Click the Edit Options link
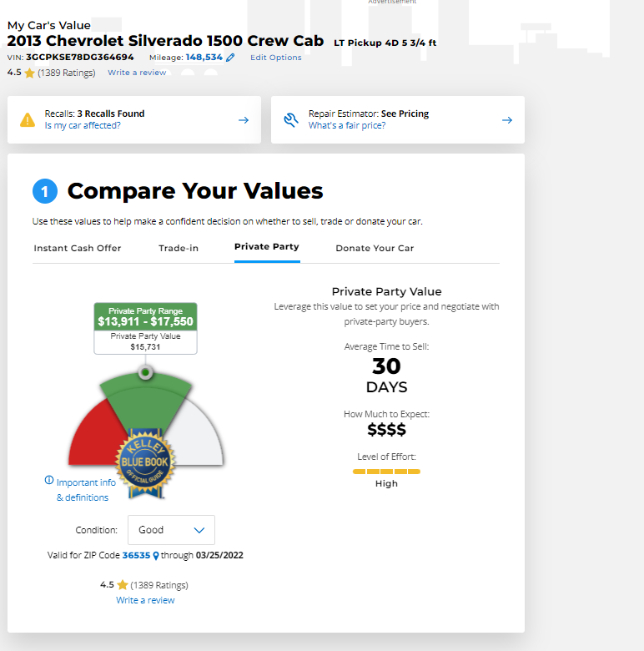This screenshot has width=644, height=651. pos(276,58)
